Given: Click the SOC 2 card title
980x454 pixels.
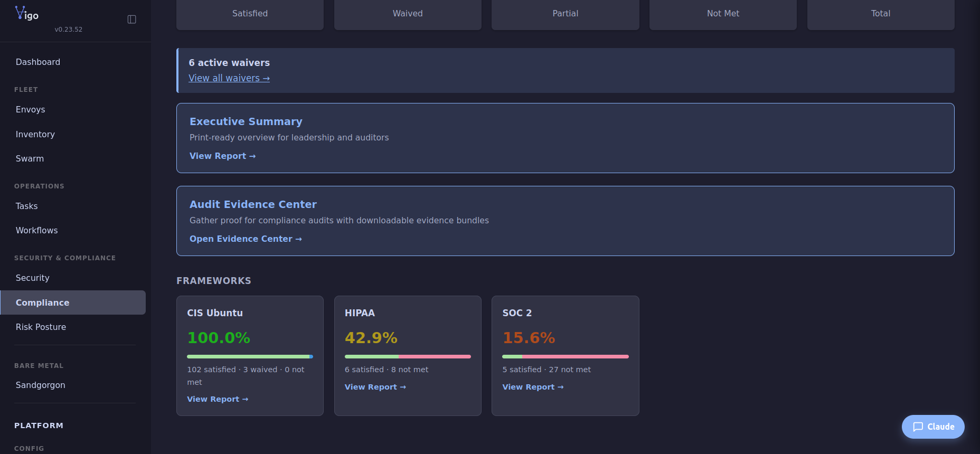Looking at the screenshot, I should click(x=517, y=313).
